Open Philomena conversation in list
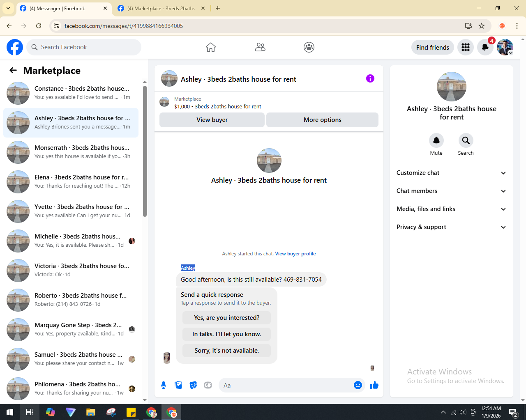 (71, 389)
